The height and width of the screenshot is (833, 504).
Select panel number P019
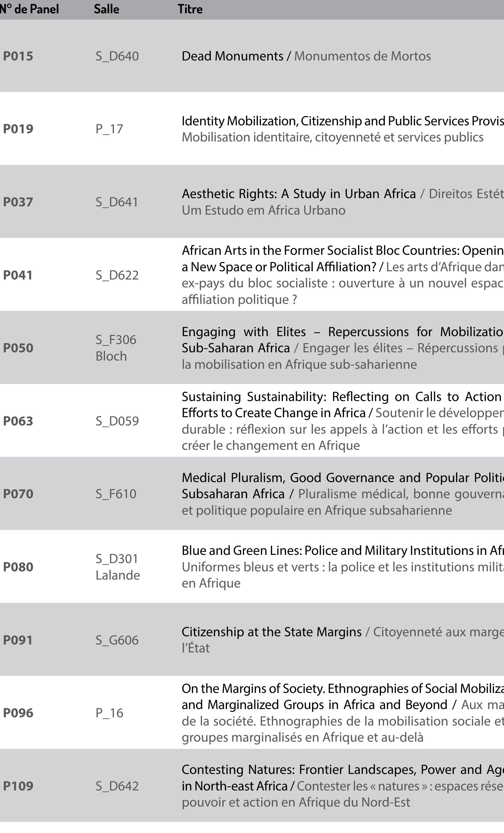click(18, 129)
